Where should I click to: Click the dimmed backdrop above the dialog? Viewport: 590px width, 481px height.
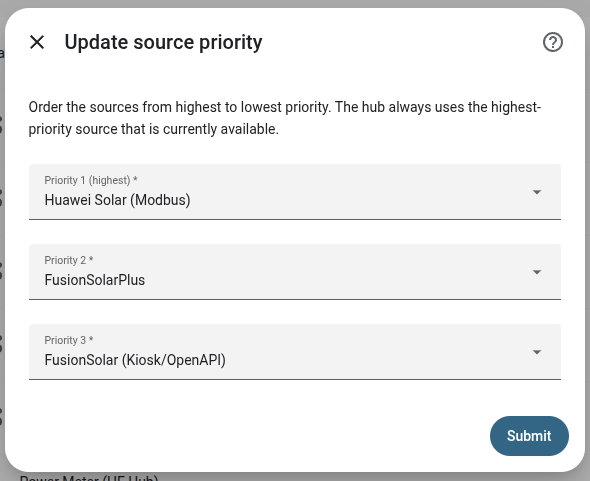coord(295,3)
